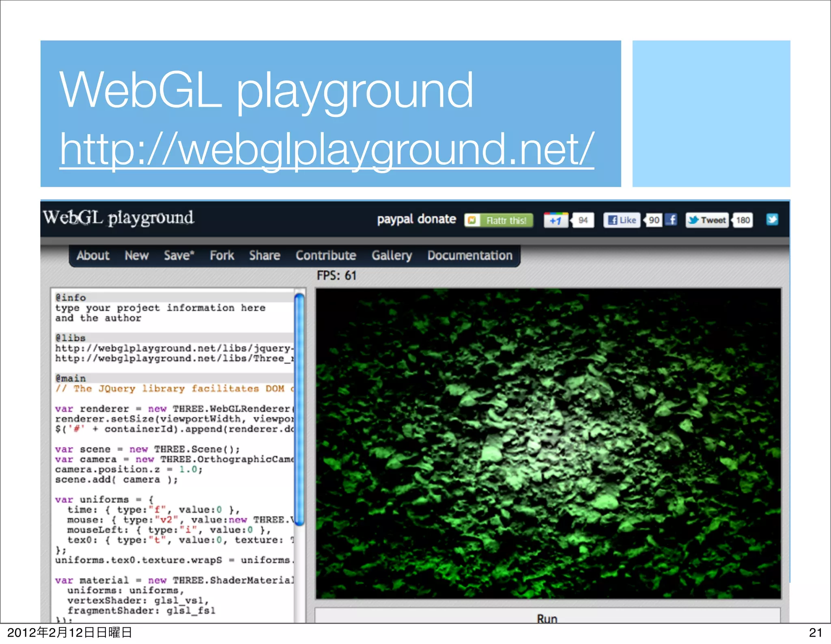The image size is (831, 644).
Task: Click the @info section header
Action: 174,297
